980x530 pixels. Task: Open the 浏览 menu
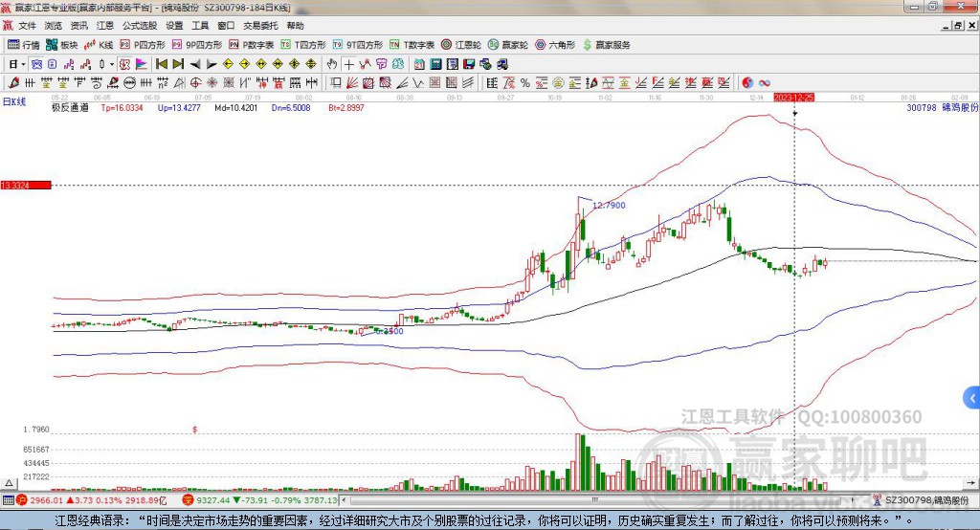point(54,26)
